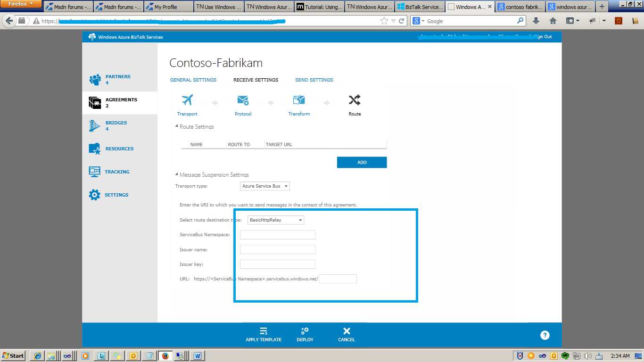Switch to the BizTalk Service browser tab
The image size is (644, 362).
(x=419, y=7)
